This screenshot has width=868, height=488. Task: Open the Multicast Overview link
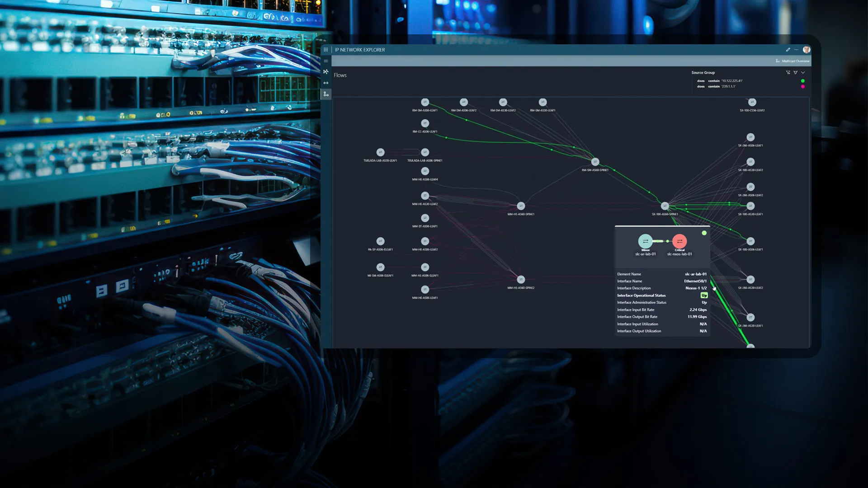coord(793,61)
